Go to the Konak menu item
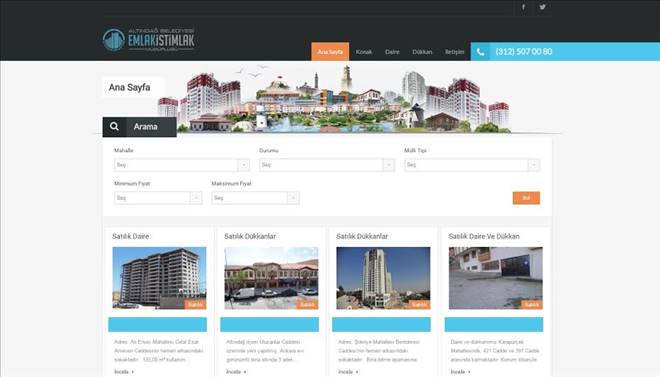 364,52
